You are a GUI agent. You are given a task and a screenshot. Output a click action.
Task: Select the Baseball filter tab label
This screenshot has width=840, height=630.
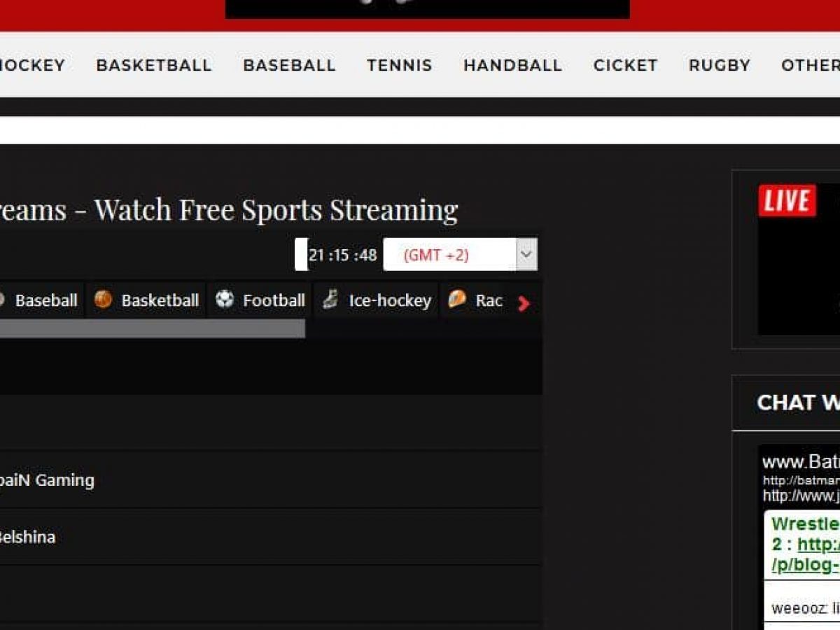pyautogui.click(x=45, y=300)
